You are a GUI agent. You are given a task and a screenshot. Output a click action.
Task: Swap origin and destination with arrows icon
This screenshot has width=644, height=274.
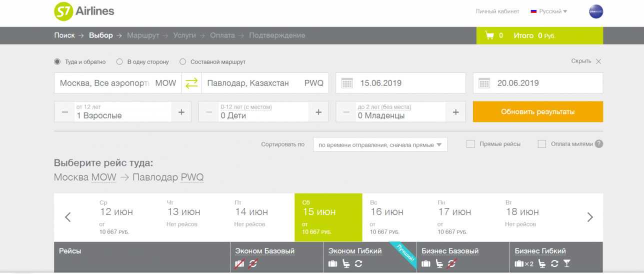coord(191,83)
